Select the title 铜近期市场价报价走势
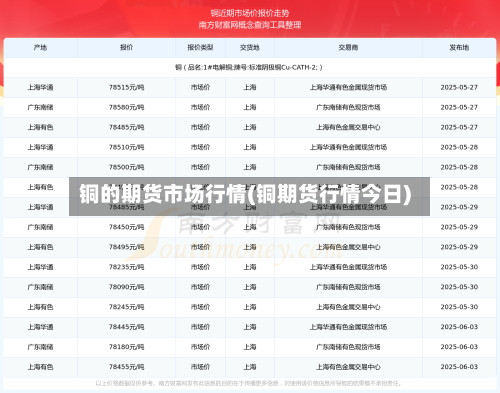The height and width of the screenshot is (393, 500). [250, 13]
